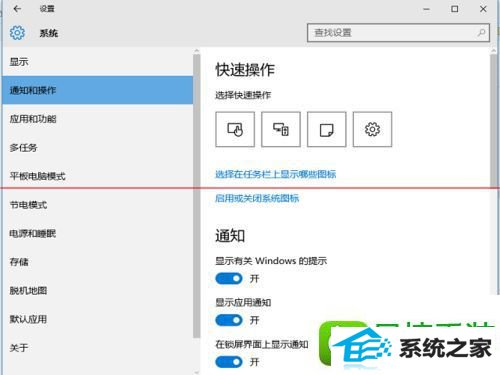Screen dimensions: 500x375
Task: Focus the 查找设置 search box
Action: coord(398,33)
